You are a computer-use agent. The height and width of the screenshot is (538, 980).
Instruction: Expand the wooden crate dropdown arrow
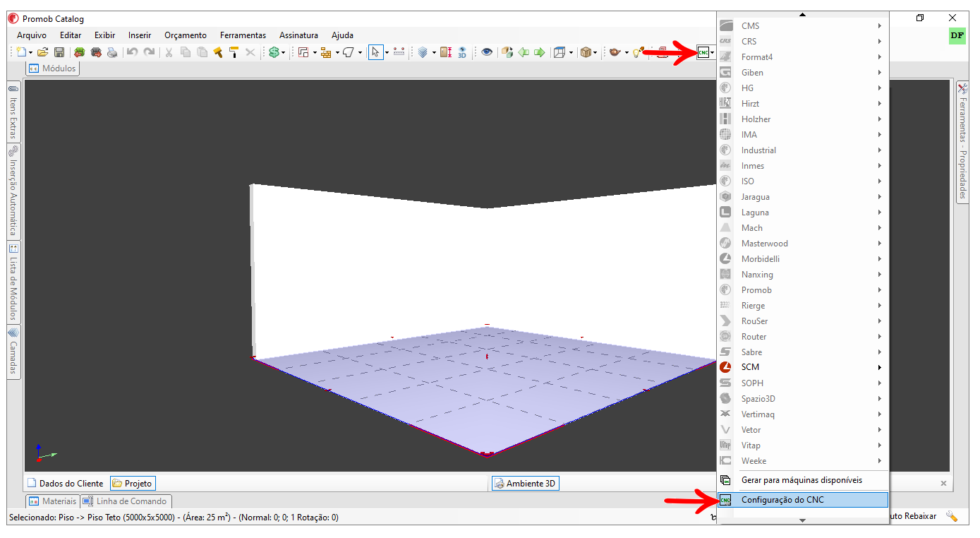click(595, 53)
